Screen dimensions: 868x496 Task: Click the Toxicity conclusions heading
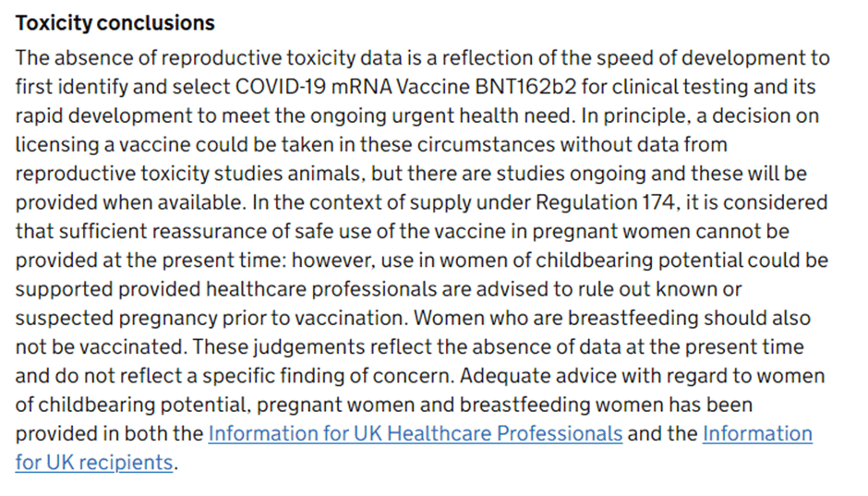[x=115, y=23]
